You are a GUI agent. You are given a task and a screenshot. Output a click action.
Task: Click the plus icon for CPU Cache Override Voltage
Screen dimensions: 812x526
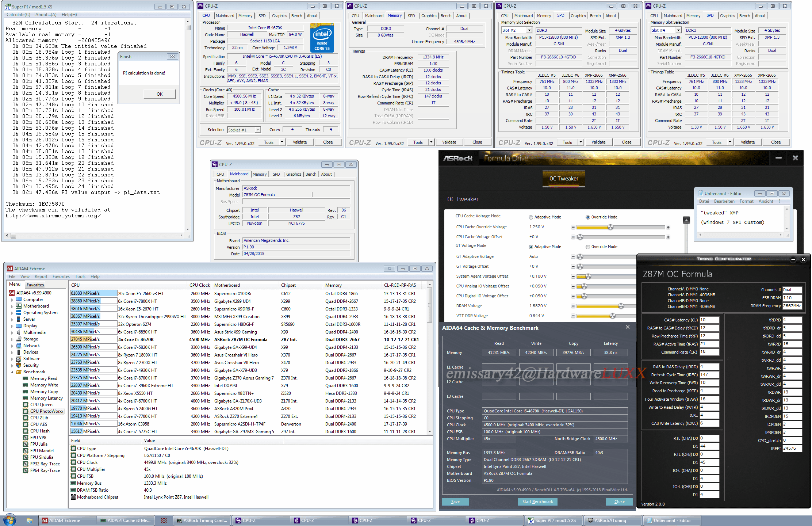click(668, 227)
